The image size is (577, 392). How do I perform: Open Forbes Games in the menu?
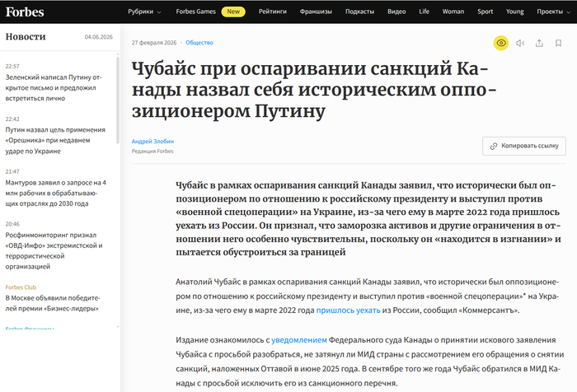(196, 12)
